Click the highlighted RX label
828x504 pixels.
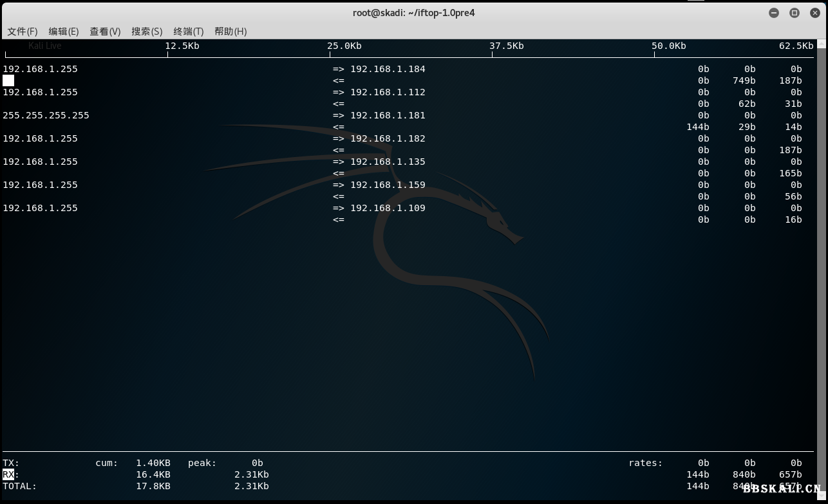[x=8, y=474]
